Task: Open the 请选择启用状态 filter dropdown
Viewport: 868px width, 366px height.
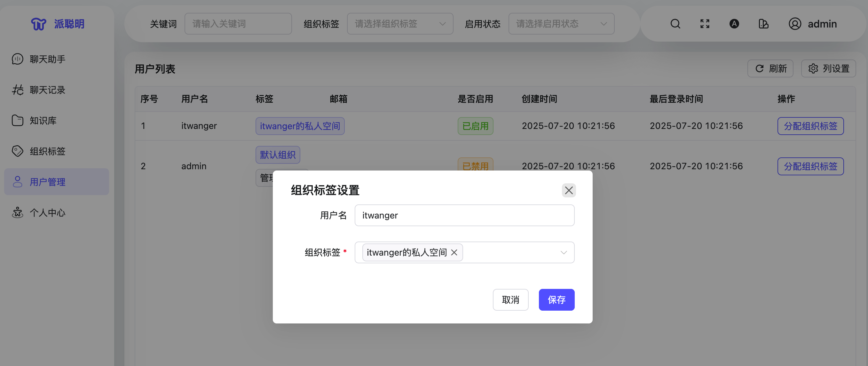Action: [x=561, y=24]
